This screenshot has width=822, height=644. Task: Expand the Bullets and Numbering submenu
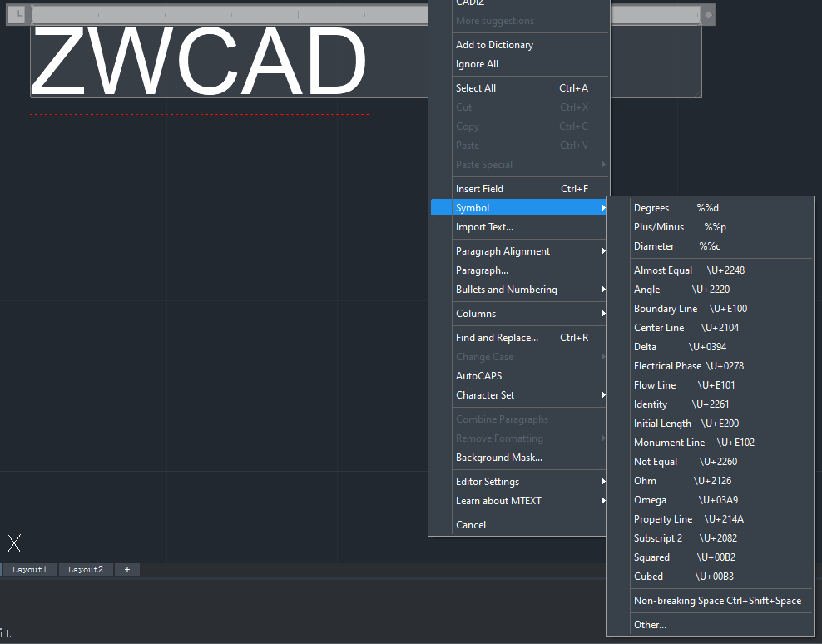(519, 290)
